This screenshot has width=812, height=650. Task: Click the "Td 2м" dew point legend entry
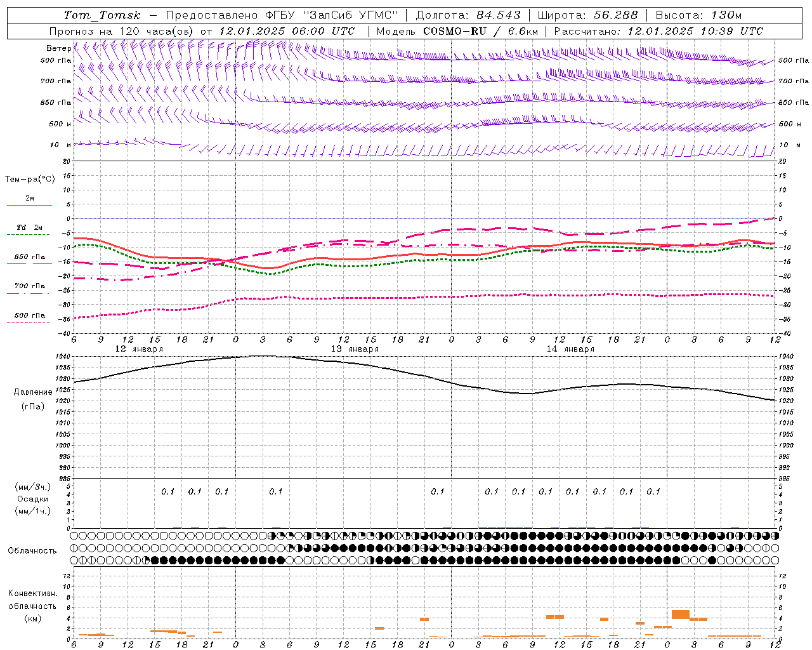(29, 227)
